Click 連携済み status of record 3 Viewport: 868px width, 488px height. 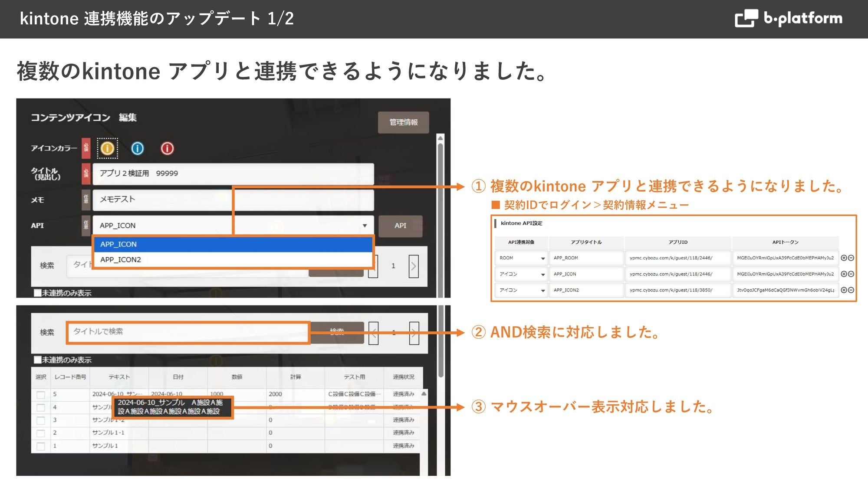[x=404, y=420]
